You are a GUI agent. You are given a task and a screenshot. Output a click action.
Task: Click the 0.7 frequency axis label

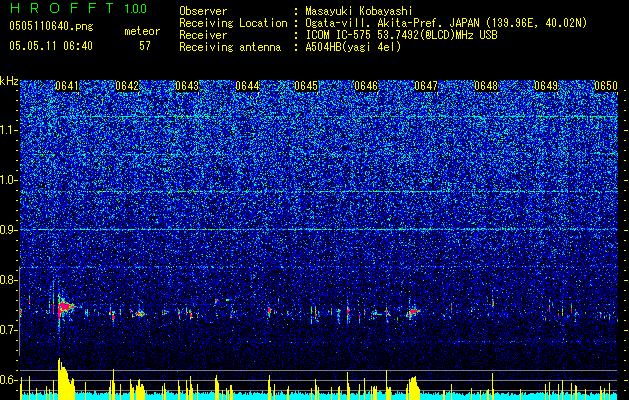[8, 330]
